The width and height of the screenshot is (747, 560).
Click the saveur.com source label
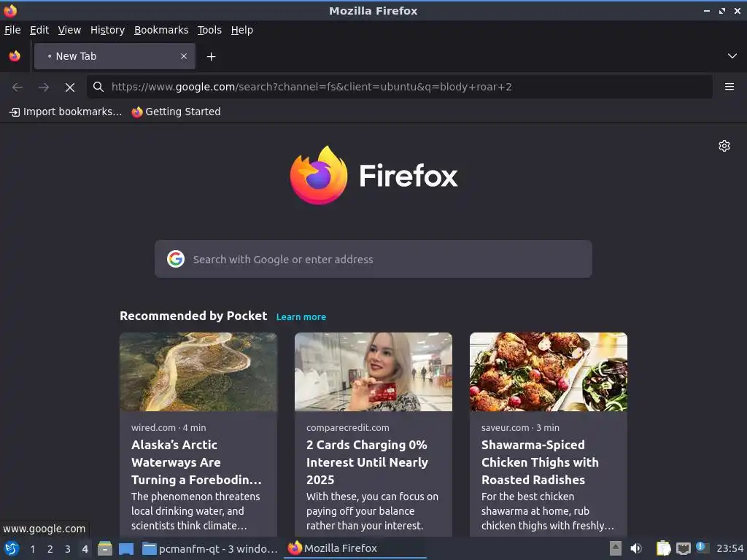pos(505,427)
